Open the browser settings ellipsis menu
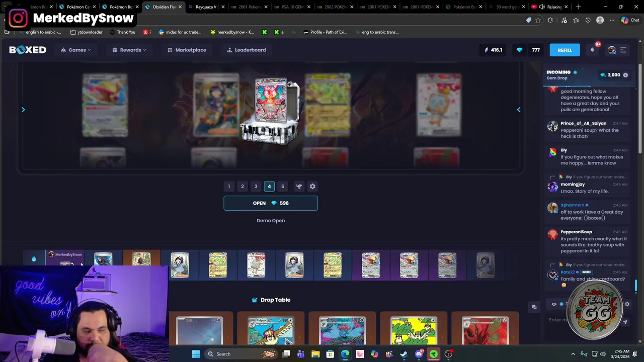The height and width of the screenshot is (362, 644). (x=612, y=20)
